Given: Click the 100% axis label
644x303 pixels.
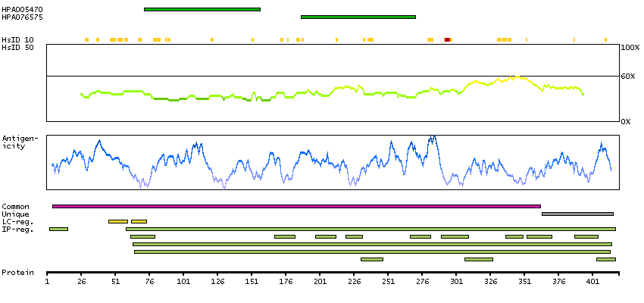Looking at the screenshot, I should (x=629, y=48).
